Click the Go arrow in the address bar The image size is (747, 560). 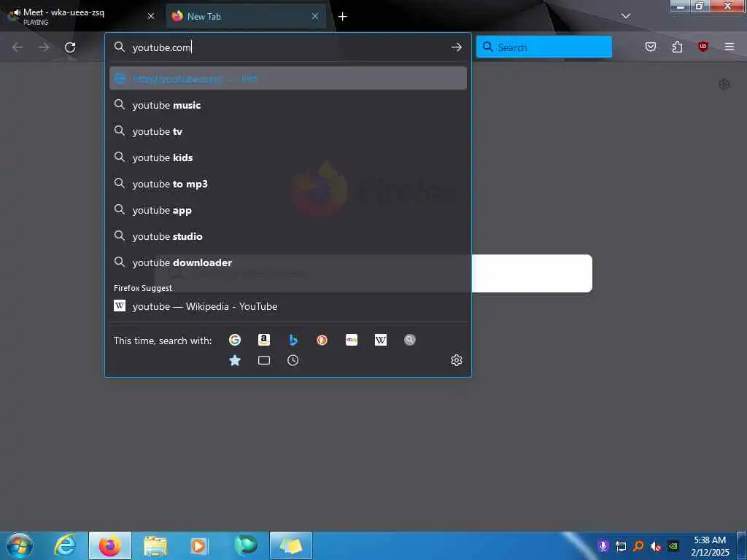[457, 47]
